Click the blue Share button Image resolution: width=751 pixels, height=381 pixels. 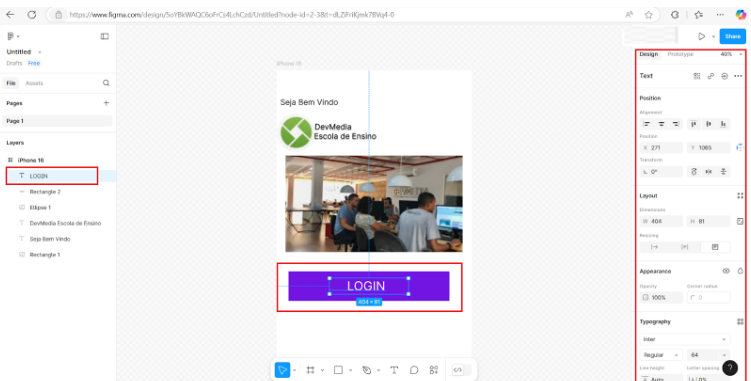click(x=732, y=36)
